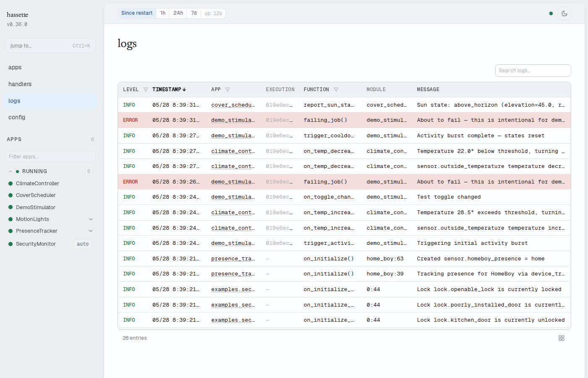
Task: Open examples.sec… link in kitchen_door row
Action: [233, 320]
